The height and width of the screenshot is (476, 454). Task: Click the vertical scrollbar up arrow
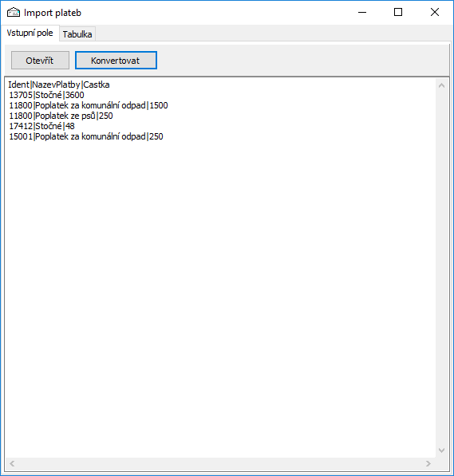click(441, 86)
